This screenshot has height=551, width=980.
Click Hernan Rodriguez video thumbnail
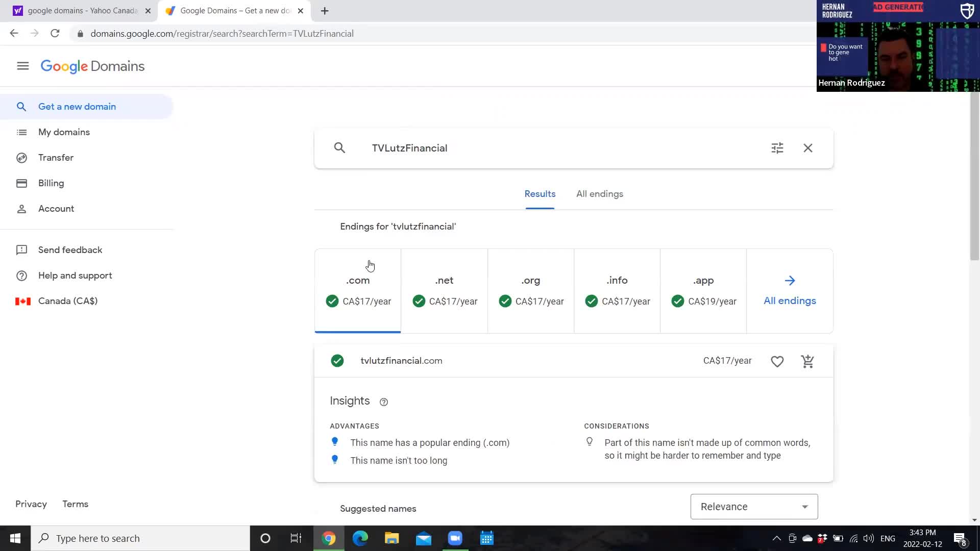click(x=898, y=46)
